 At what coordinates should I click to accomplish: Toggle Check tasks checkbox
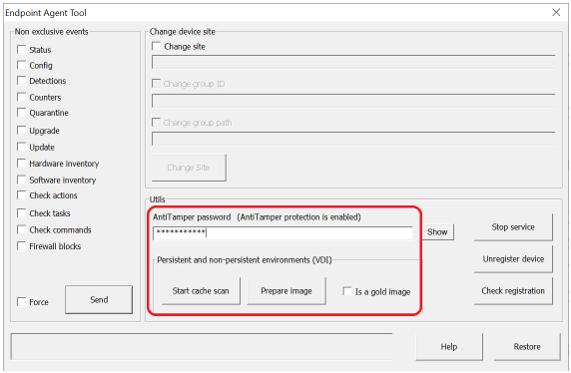click(x=21, y=213)
